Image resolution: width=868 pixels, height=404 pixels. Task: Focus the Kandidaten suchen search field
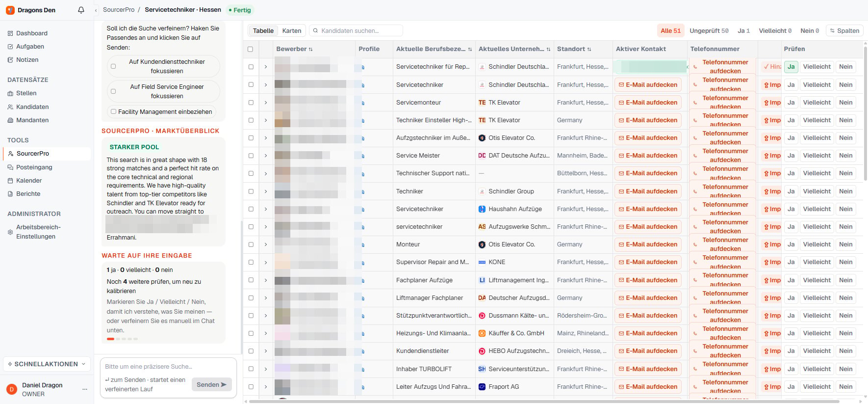356,31
